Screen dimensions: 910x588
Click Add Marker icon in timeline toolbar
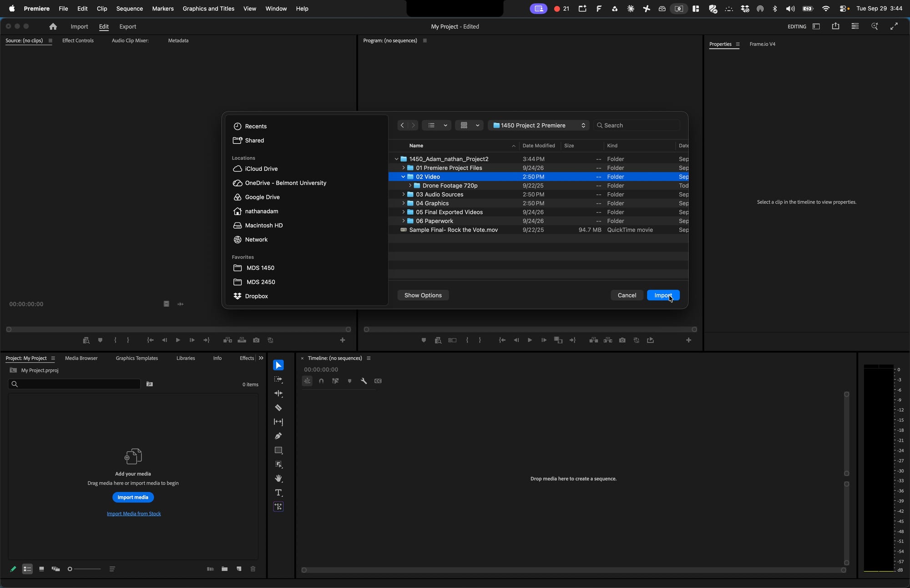(x=349, y=381)
